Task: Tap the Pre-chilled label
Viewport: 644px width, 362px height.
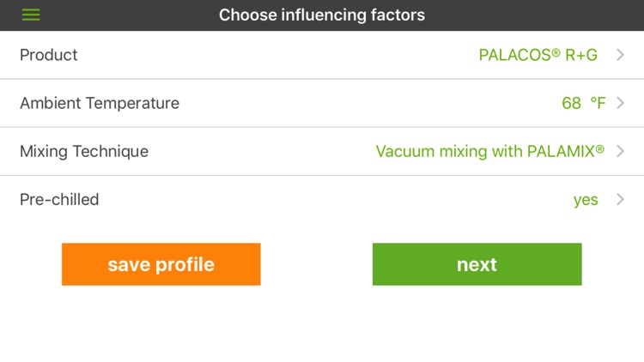Action: [x=59, y=200]
